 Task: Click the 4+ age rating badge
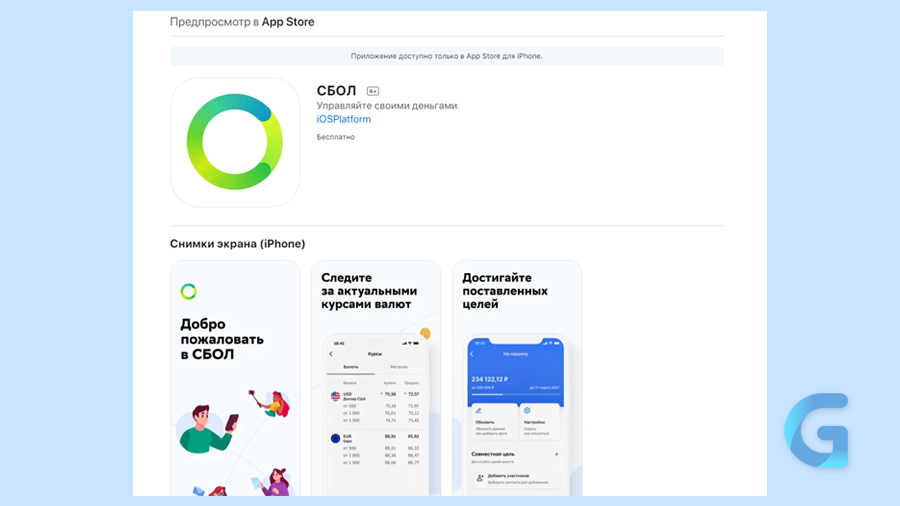373,91
